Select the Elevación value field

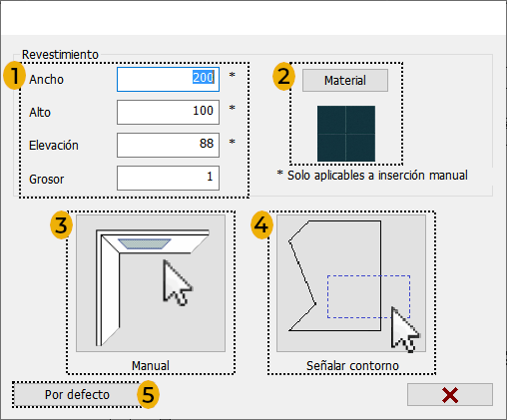click(x=168, y=145)
